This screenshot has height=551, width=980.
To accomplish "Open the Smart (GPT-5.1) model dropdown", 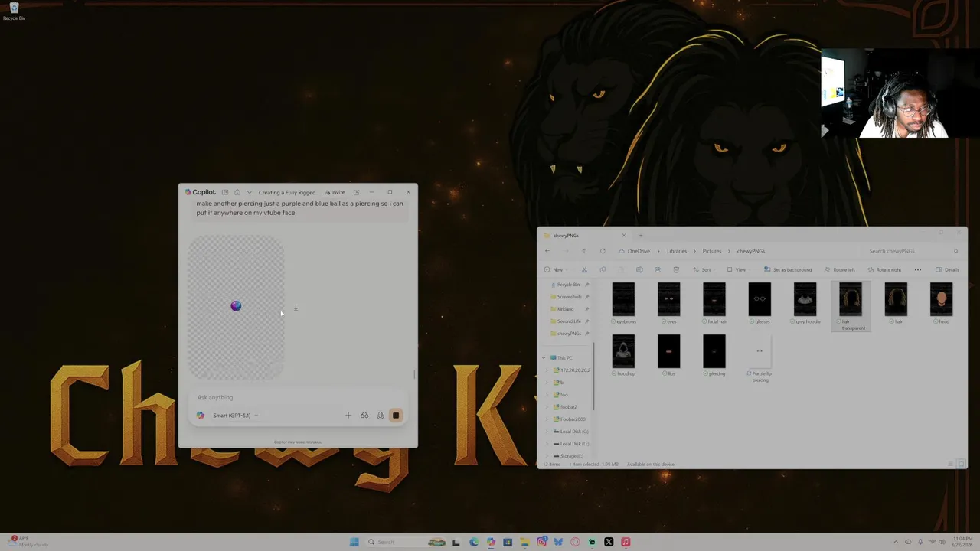I will (x=235, y=416).
